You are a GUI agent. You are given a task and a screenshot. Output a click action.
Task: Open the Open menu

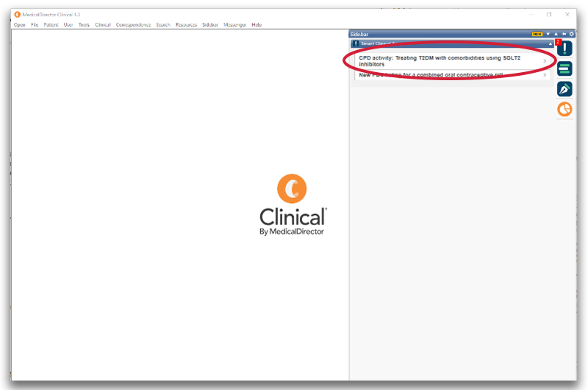click(20, 25)
